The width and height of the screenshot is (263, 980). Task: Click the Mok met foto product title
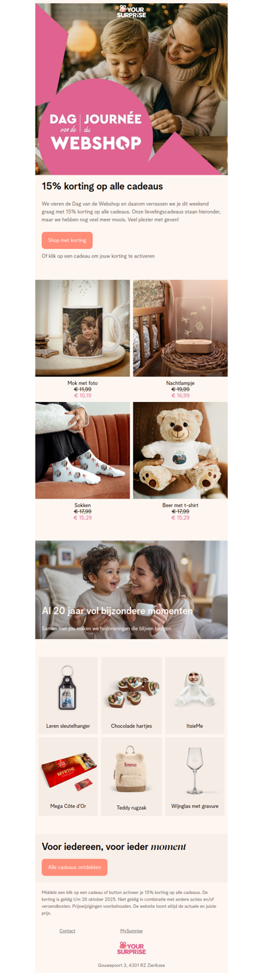pos(83,383)
